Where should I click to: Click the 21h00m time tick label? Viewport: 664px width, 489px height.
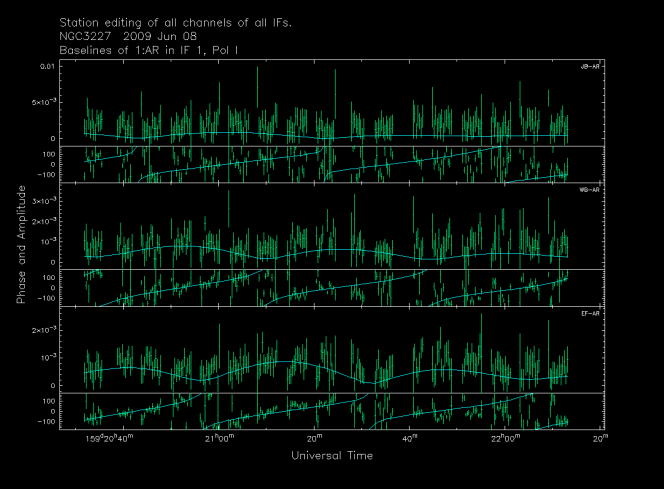coord(219,438)
